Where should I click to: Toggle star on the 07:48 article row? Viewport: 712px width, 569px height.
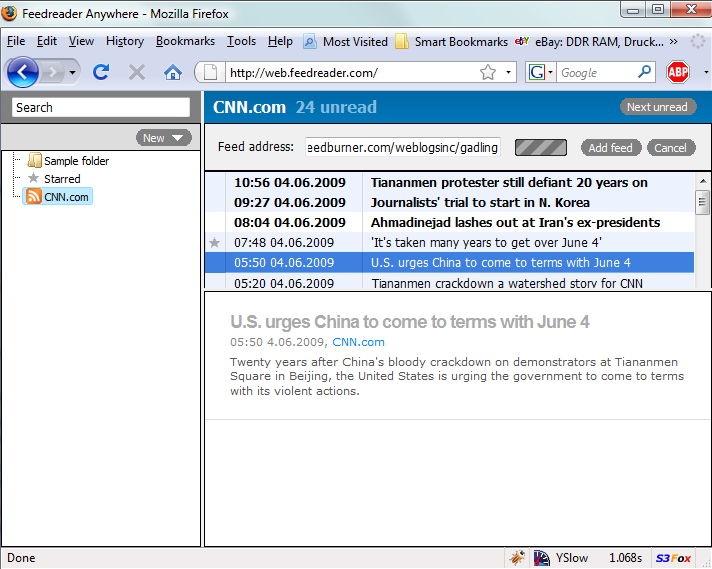tap(214, 243)
